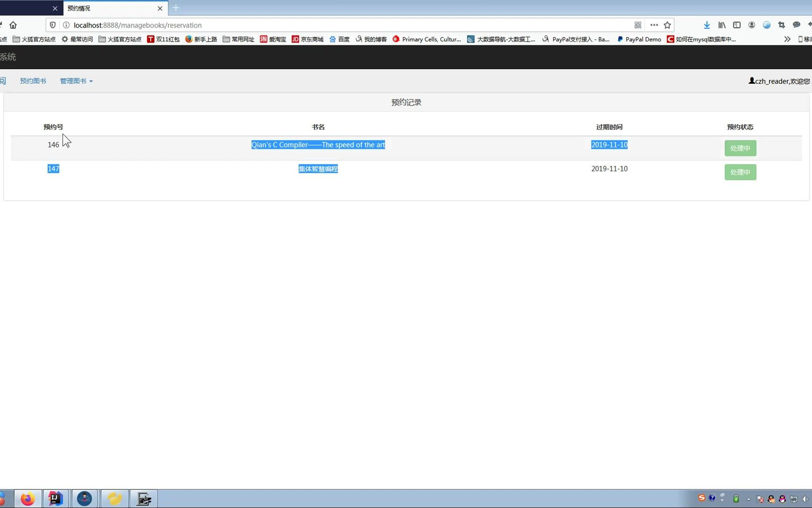Click the czh_reader welcome link

777,81
